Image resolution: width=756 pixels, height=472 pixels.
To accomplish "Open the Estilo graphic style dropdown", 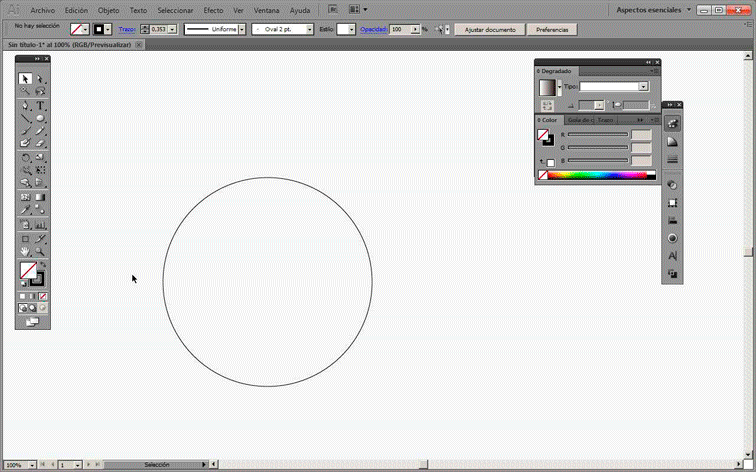I will (x=351, y=29).
